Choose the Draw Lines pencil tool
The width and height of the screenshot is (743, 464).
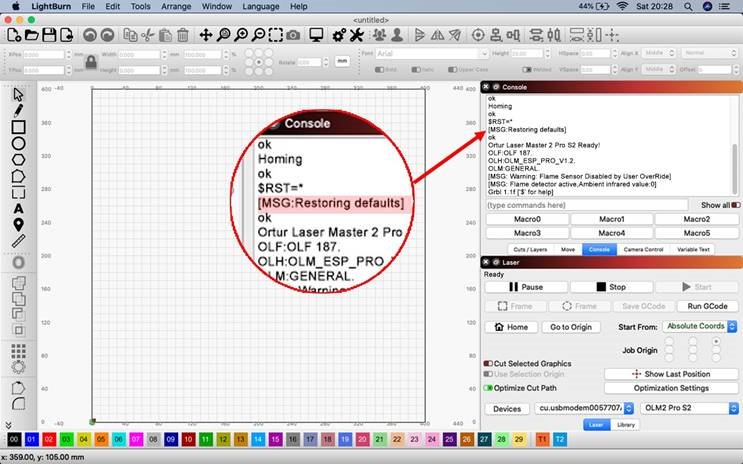[18, 111]
